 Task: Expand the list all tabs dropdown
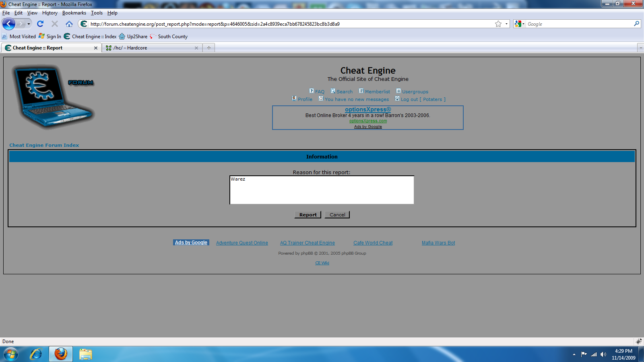[x=640, y=48]
